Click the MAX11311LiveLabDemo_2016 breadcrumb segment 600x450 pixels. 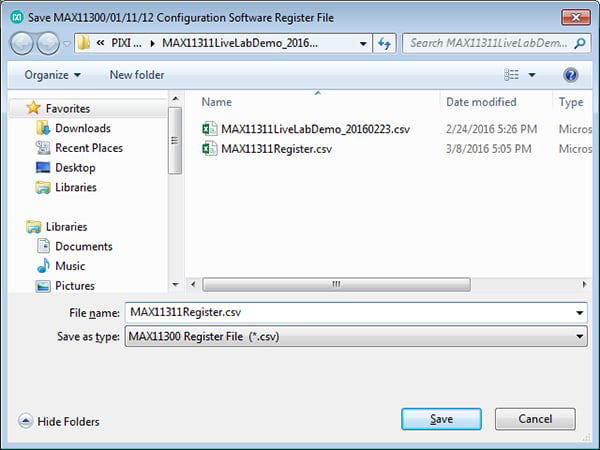click(240, 43)
